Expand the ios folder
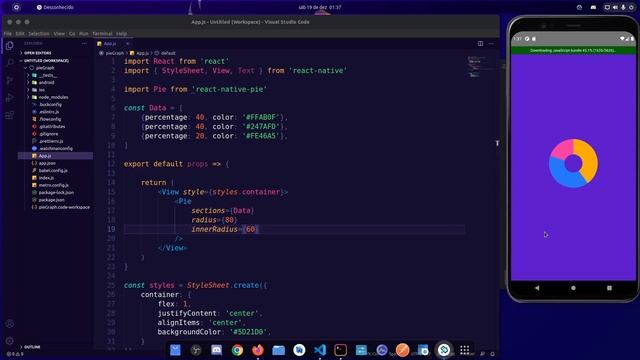This screenshot has height=360, width=640. pyautogui.click(x=41, y=90)
